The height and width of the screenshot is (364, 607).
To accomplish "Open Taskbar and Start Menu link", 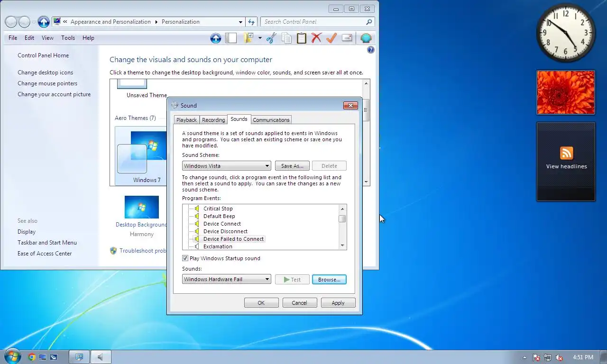I will pos(47,243).
